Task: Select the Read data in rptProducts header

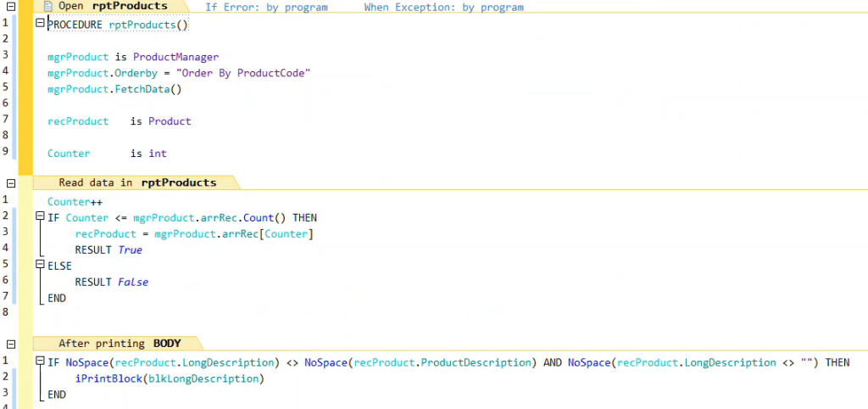Action: (137, 182)
